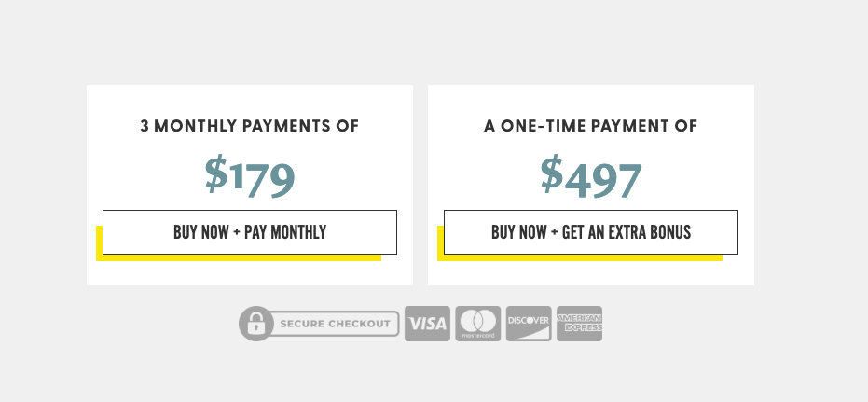868x402 pixels.
Task: Click the $179 monthly price
Action: pos(249,176)
